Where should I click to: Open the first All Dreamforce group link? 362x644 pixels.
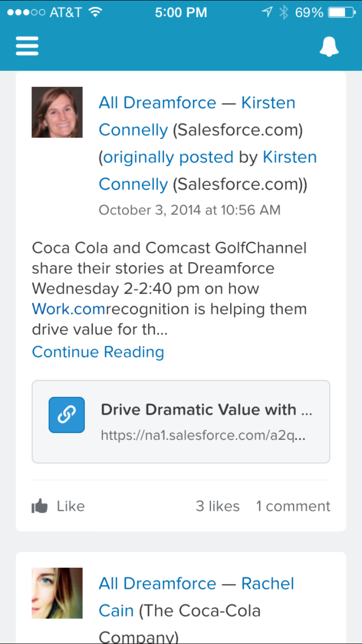(157, 103)
